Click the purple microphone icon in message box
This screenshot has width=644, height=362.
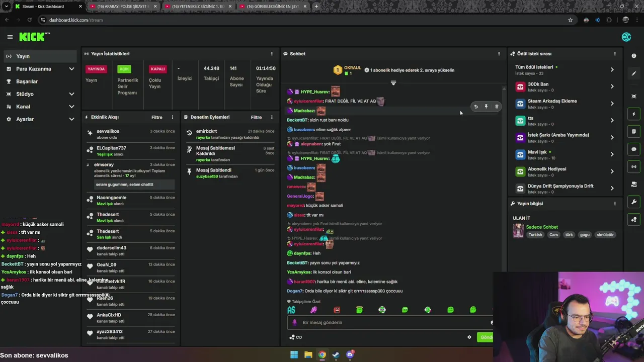point(295,322)
